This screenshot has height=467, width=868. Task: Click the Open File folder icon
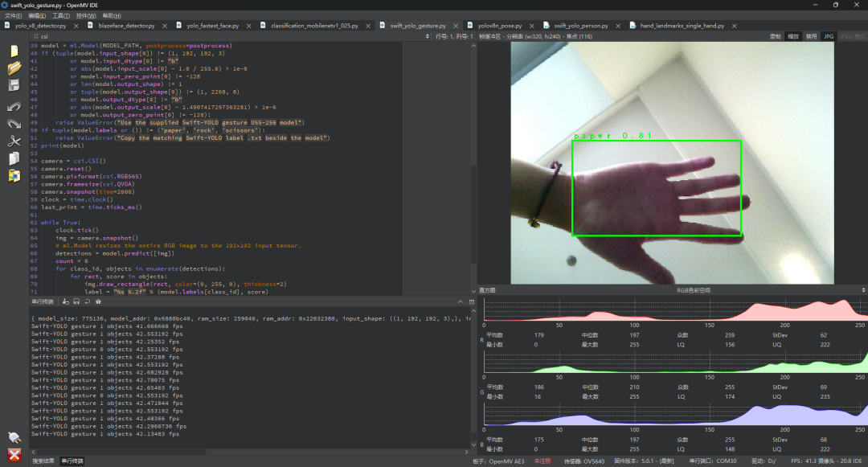coord(14,68)
